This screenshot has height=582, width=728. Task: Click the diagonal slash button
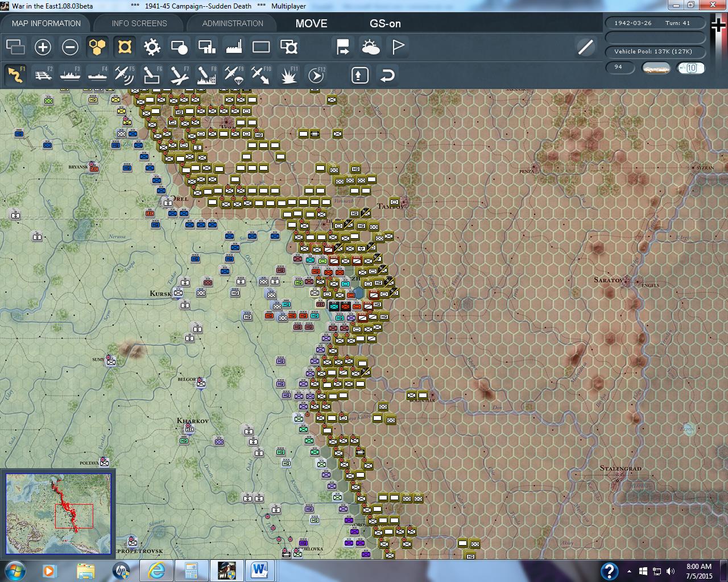click(x=585, y=47)
